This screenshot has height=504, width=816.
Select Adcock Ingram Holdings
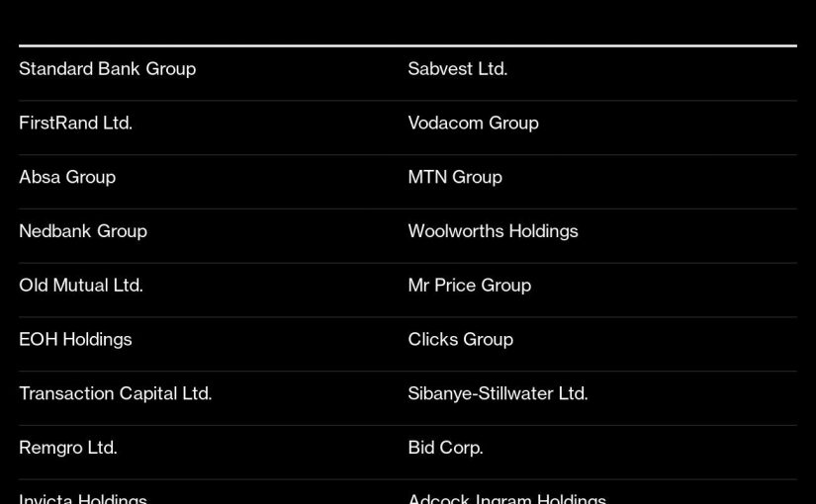click(x=506, y=498)
